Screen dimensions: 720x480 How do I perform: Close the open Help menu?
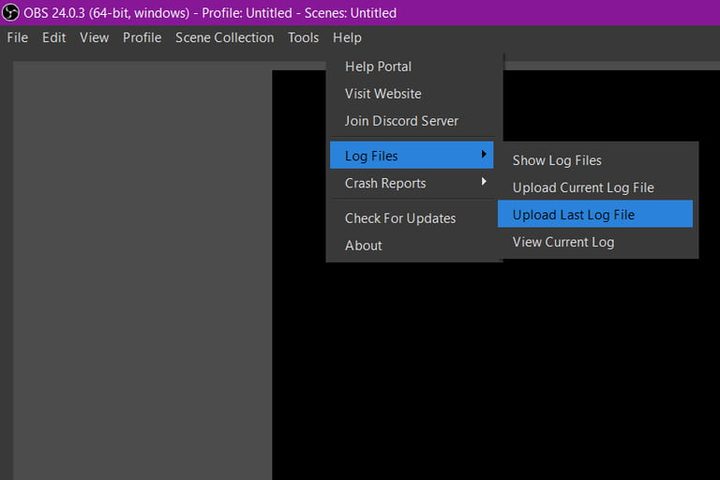pos(347,38)
